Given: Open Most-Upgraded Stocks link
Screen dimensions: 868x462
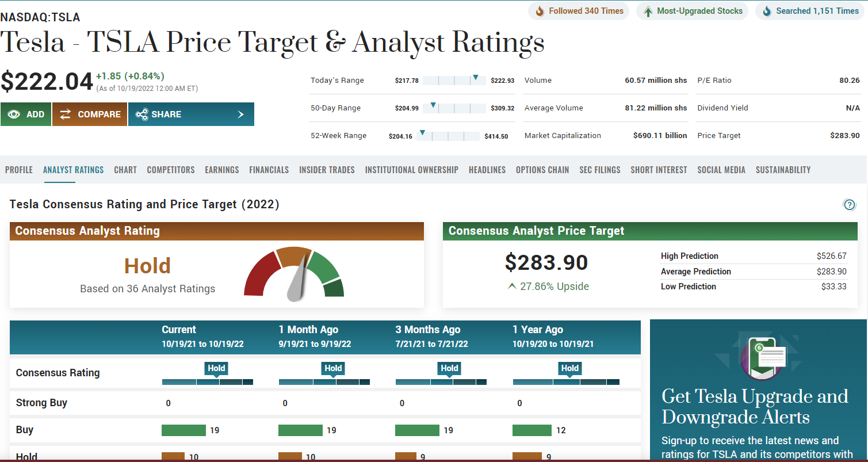Looking at the screenshot, I should coord(692,11).
